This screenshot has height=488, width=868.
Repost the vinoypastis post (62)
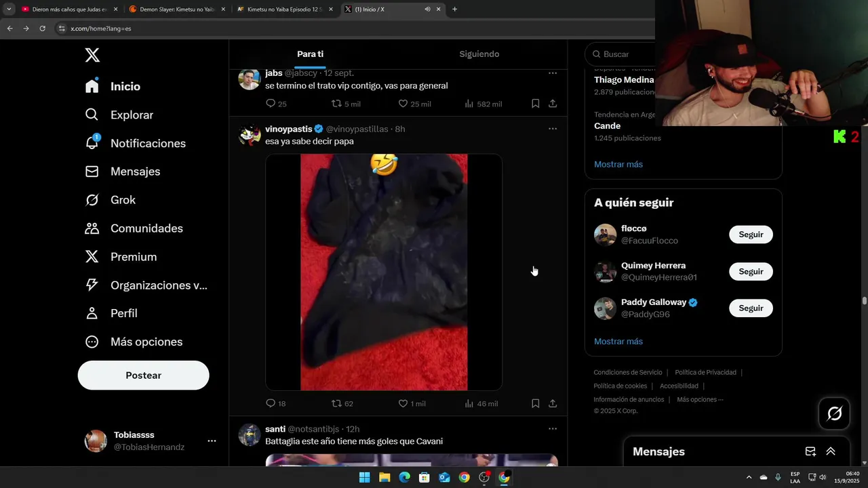(342, 403)
